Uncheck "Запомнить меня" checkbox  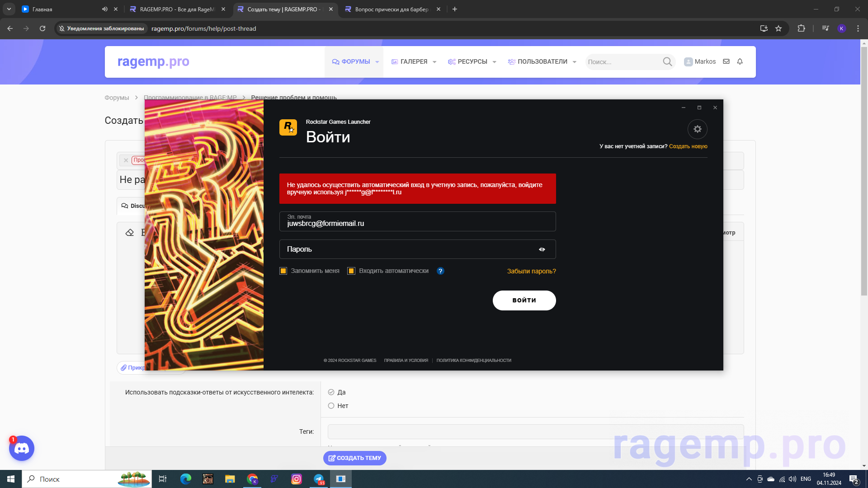[283, 271]
